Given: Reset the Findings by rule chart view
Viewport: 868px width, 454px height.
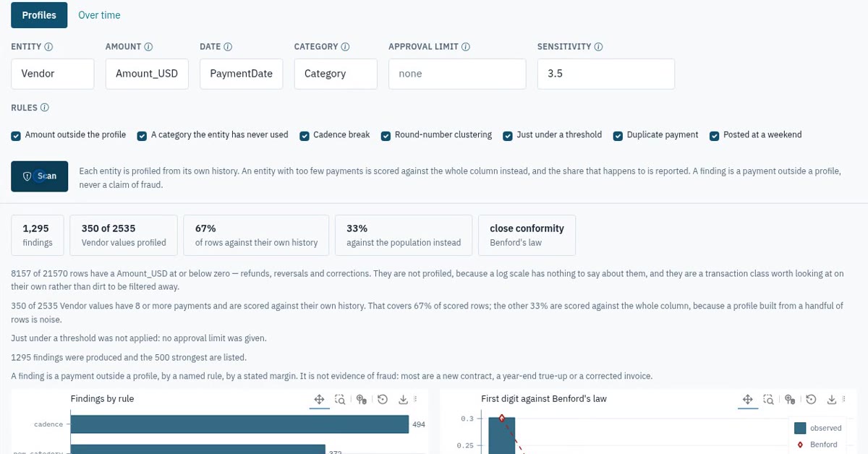Looking at the screenshot, I should 383,399.
